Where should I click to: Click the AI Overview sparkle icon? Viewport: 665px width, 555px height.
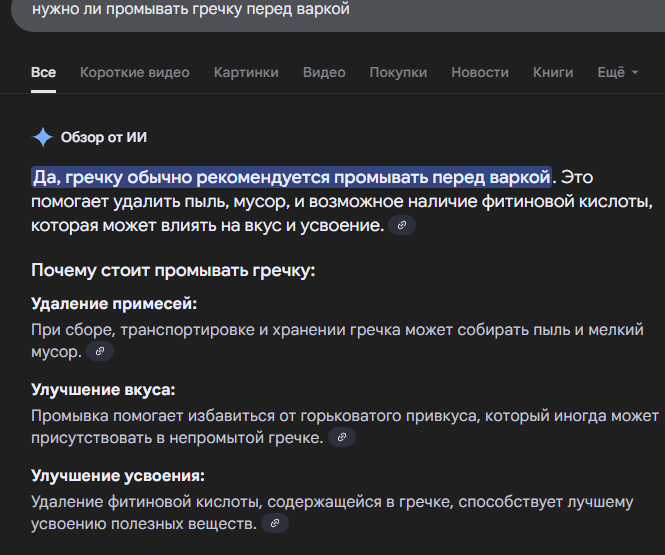(x=42, y=137)
